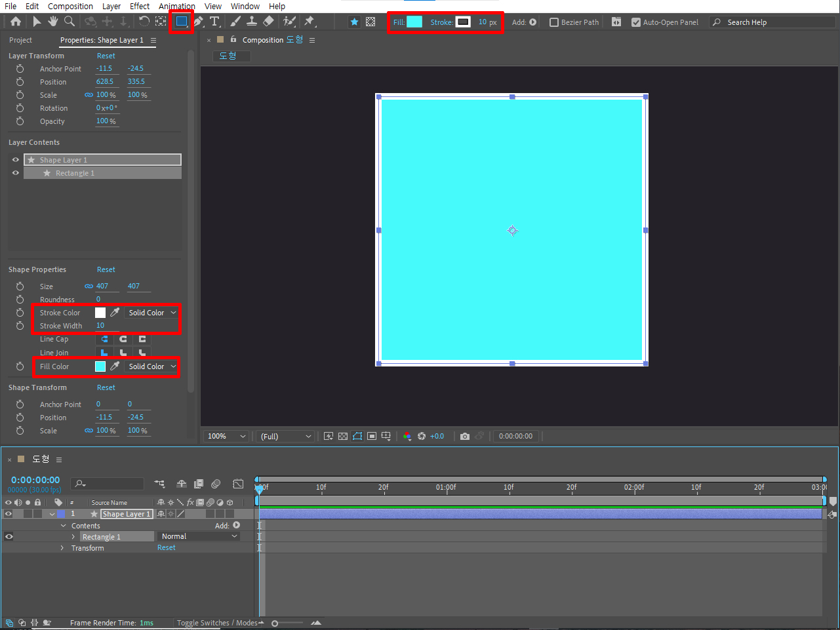Open the (Full) resolution dropdown
Image resolution: width=840 pixels, height=630 pixels.
[285, 436]
